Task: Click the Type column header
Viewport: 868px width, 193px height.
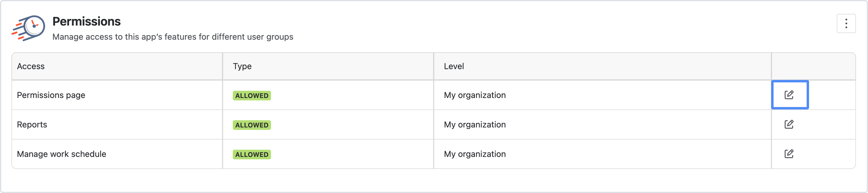Action: click(242, 66)
